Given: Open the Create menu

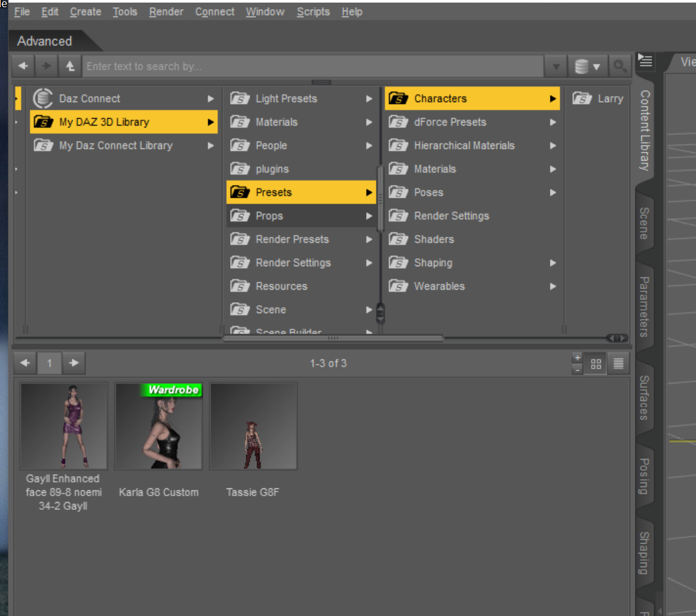Looking at the screenshot, I should tap(85, 12).
